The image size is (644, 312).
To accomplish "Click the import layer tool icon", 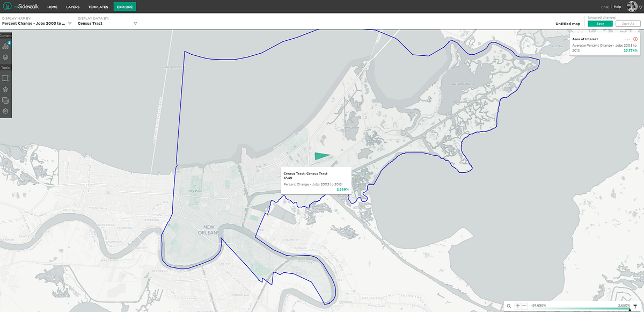I will tap(5, 89).
